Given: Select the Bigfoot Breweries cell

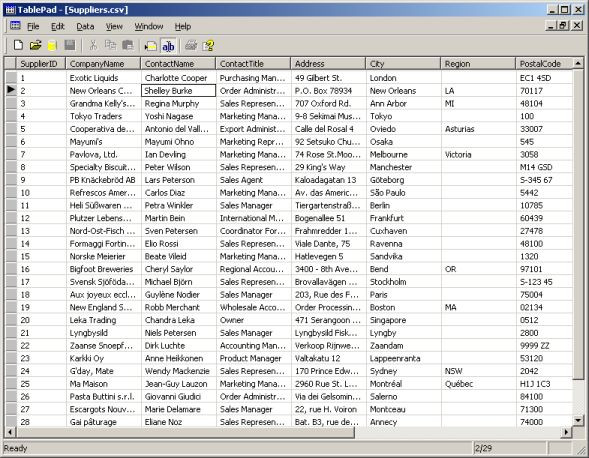Looking at the screenshot, I should click(103, 269).
